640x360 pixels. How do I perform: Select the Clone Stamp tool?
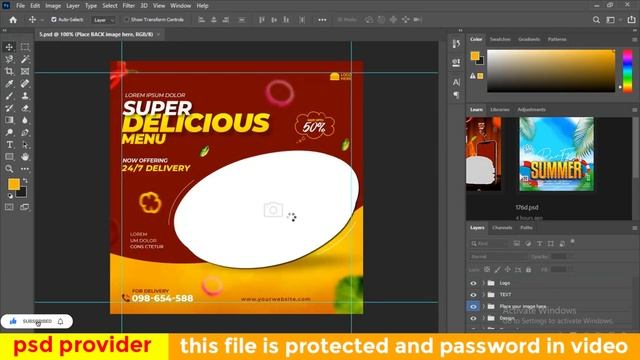(x=25, y=96)
